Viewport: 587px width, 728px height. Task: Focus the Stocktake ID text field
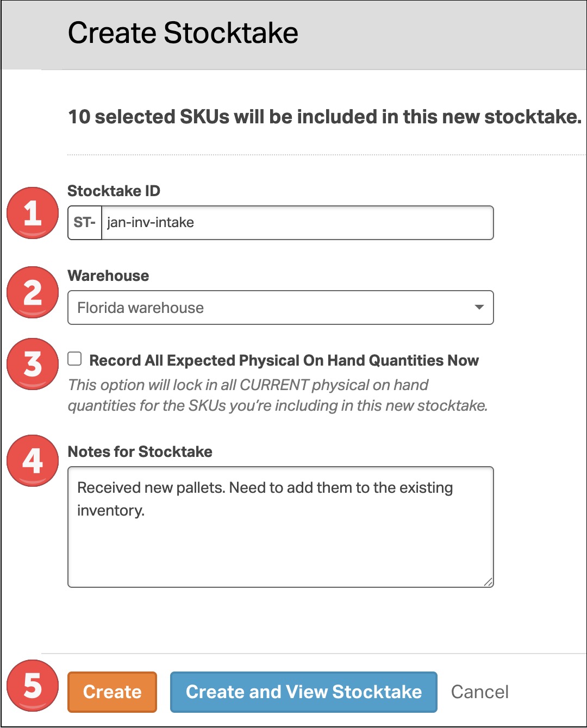click(297, 223)
